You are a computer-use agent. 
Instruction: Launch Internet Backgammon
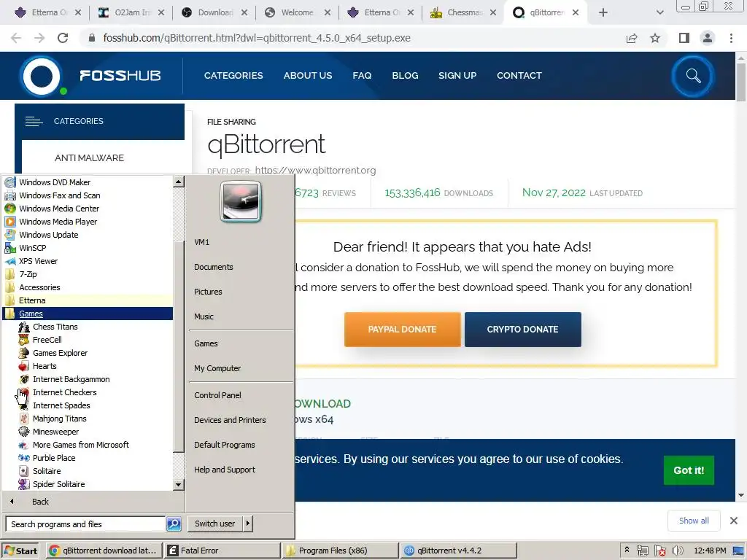71,379
